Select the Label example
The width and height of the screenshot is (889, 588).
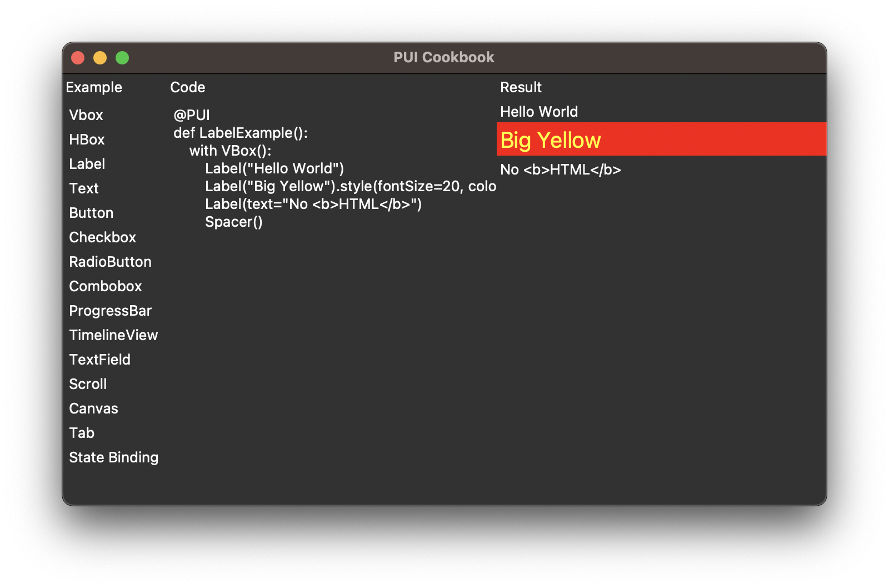(87, 164)
